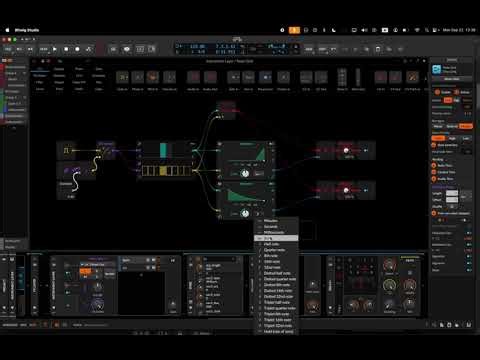Click the lower envelope module's time knob

(x=245, y=214)
